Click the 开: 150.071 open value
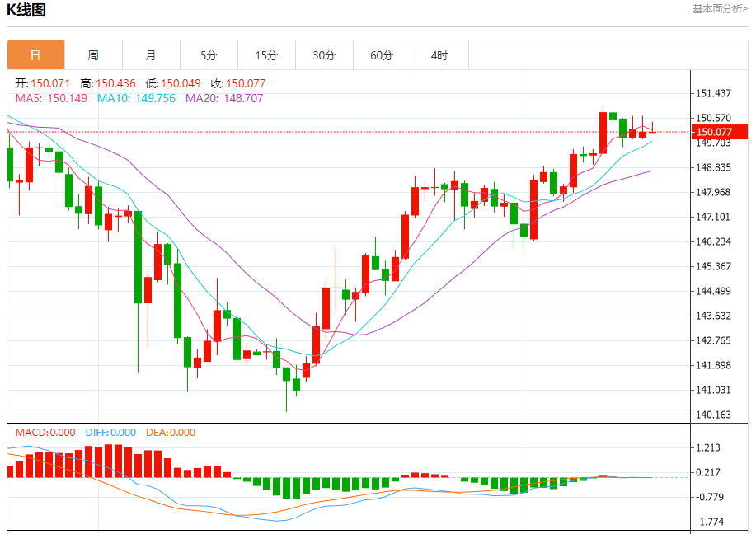This screenshot has height=534, width=756. click(x=42, y=83)
